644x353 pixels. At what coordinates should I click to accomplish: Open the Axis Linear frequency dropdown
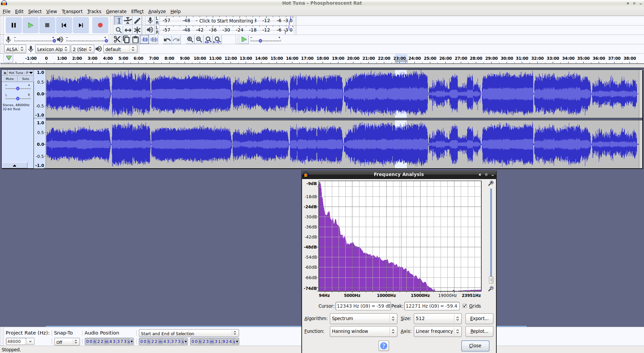coord(437,331)
